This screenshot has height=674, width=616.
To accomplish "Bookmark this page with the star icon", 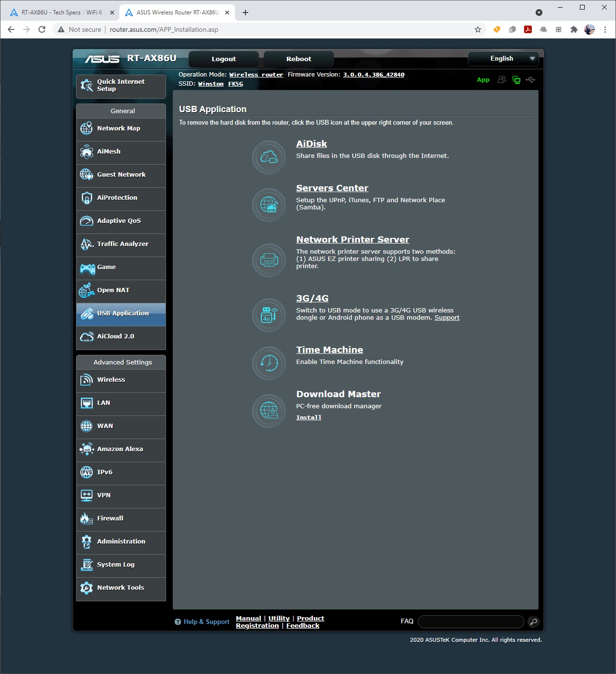I will click(x=478, y=29).
